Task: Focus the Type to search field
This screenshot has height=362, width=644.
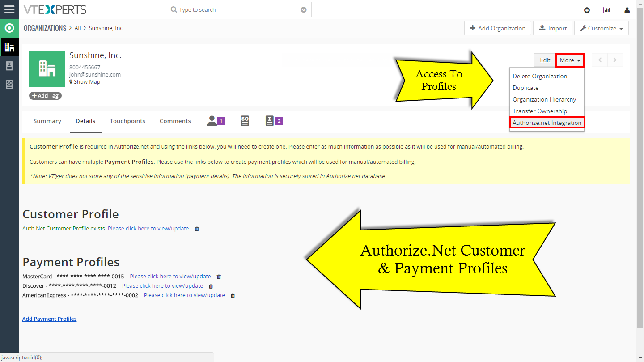Action: [238, 9]
